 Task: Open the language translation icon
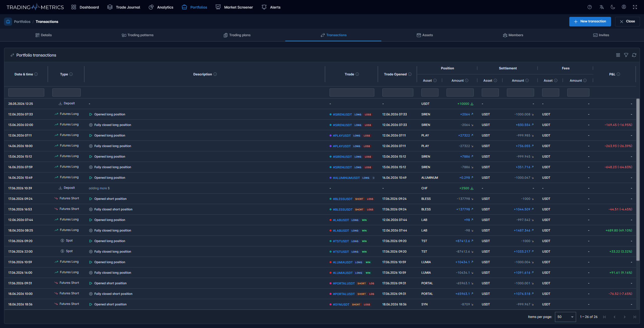coord(601,7)
